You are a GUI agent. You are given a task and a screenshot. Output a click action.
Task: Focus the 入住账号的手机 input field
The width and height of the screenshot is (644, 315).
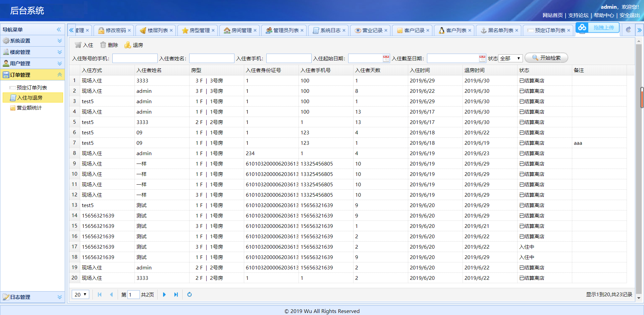[135, 58]
